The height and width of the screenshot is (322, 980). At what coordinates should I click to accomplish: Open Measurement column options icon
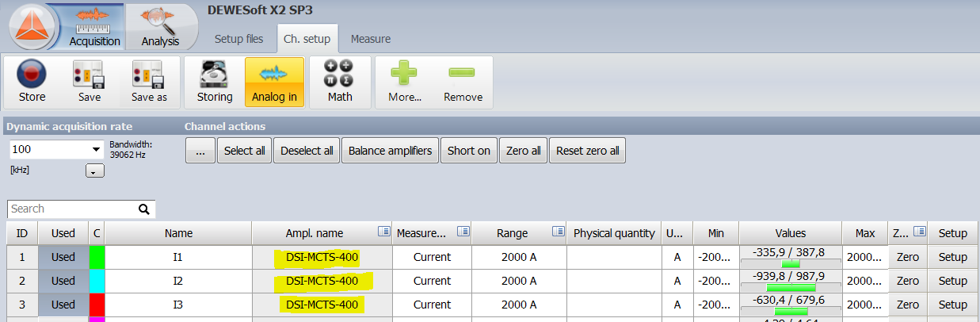[x=464, y=232]
